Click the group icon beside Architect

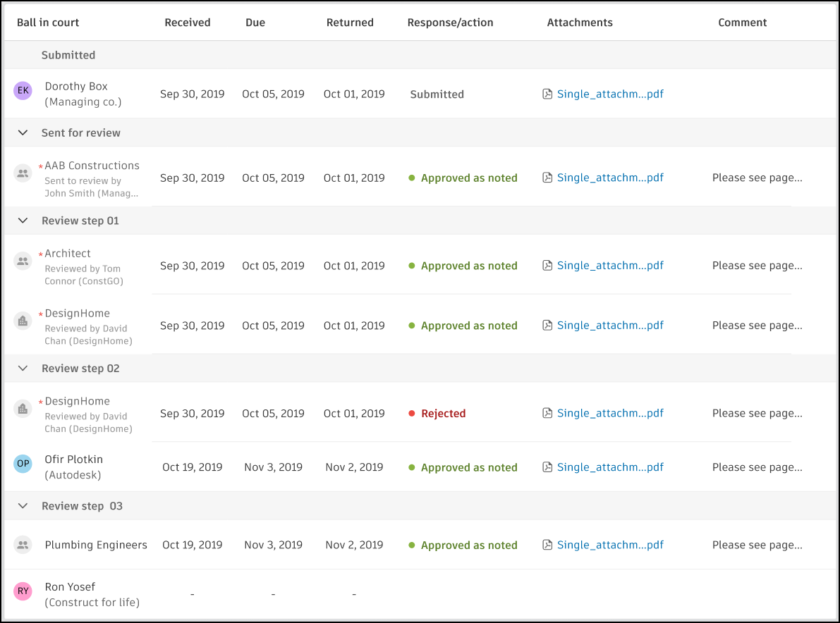click(23, 261)
